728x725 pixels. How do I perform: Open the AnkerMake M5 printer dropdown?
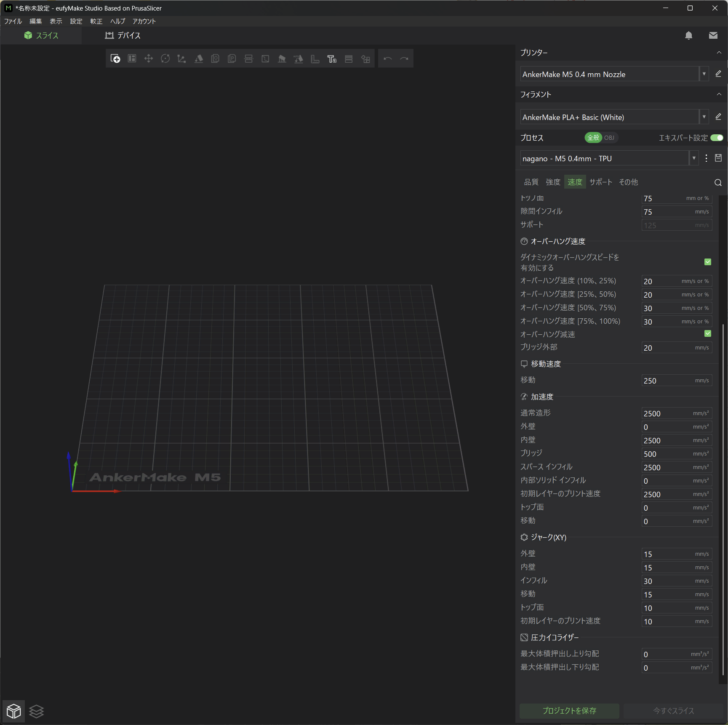[704, 74]
